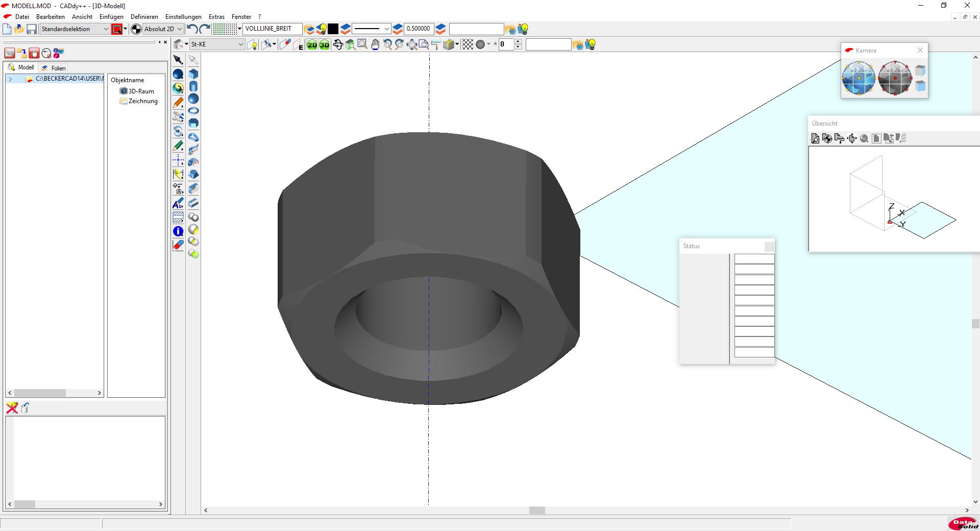
Task: Open the Extras menu
Action: click(216, 17)
